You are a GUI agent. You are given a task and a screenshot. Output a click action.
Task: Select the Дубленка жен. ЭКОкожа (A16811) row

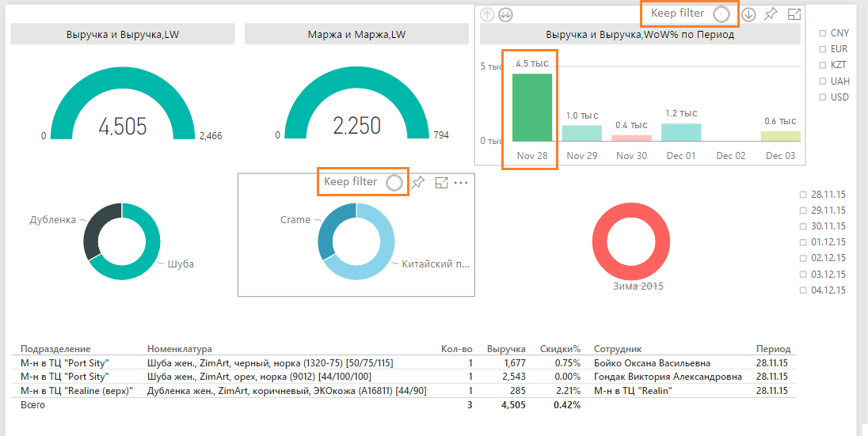pos(404,391)
